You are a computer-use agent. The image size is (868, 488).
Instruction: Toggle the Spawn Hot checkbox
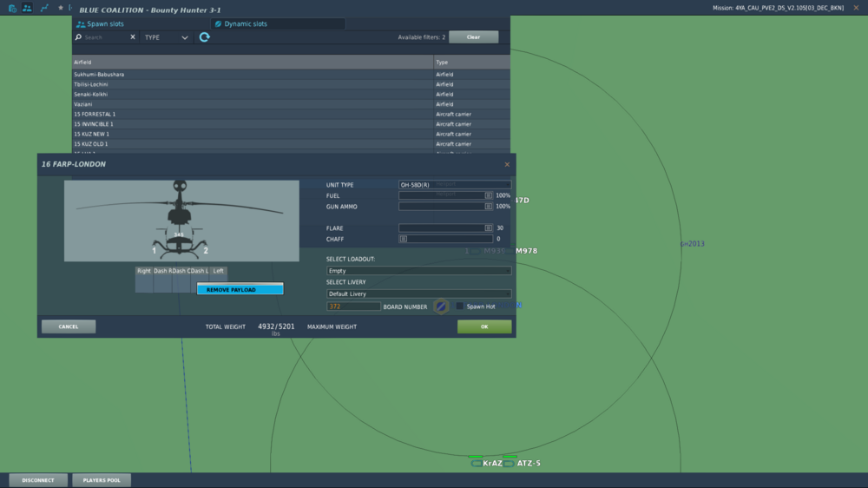(x=459, y=307)
